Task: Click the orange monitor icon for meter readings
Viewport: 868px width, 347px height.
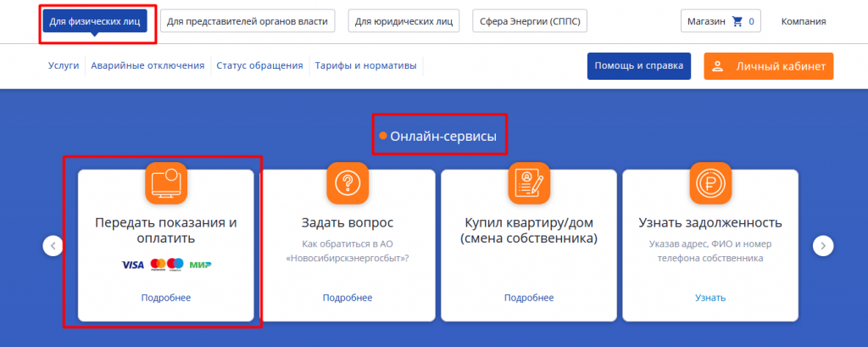Action: [165, 182]
